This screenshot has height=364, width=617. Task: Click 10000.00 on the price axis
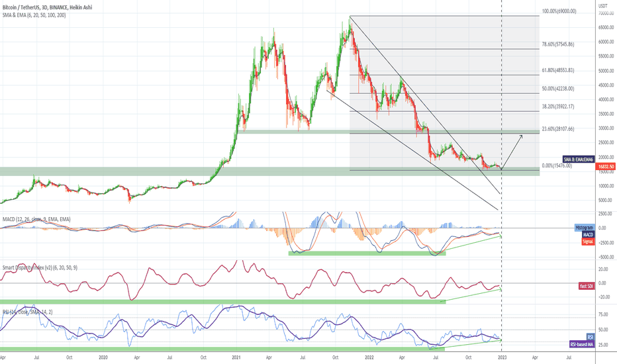(606, 186)
